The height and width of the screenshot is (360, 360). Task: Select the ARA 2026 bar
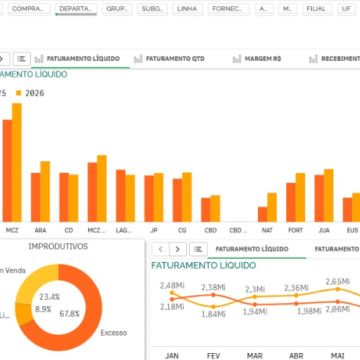tap(45, 191)
